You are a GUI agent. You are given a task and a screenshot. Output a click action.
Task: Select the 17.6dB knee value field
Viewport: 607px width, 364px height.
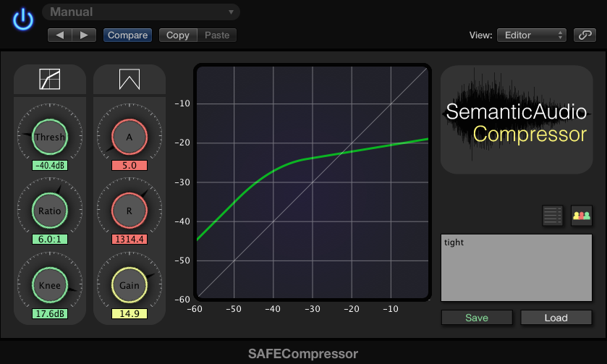[x=50, y=313]
